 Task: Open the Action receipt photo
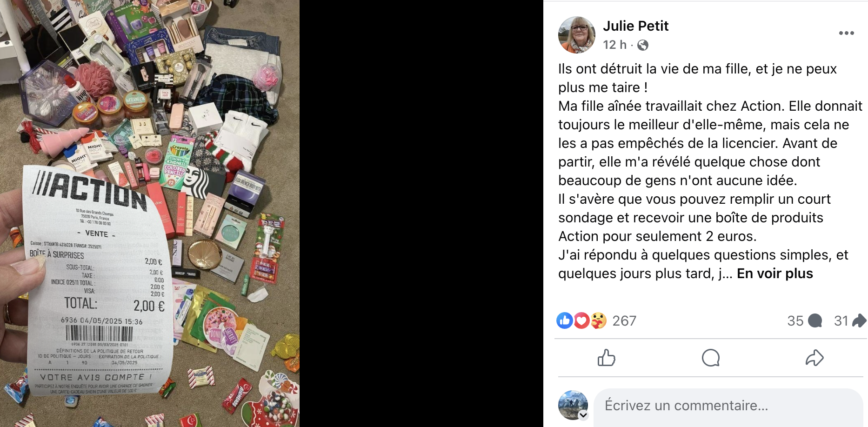[x=150, y=213]
